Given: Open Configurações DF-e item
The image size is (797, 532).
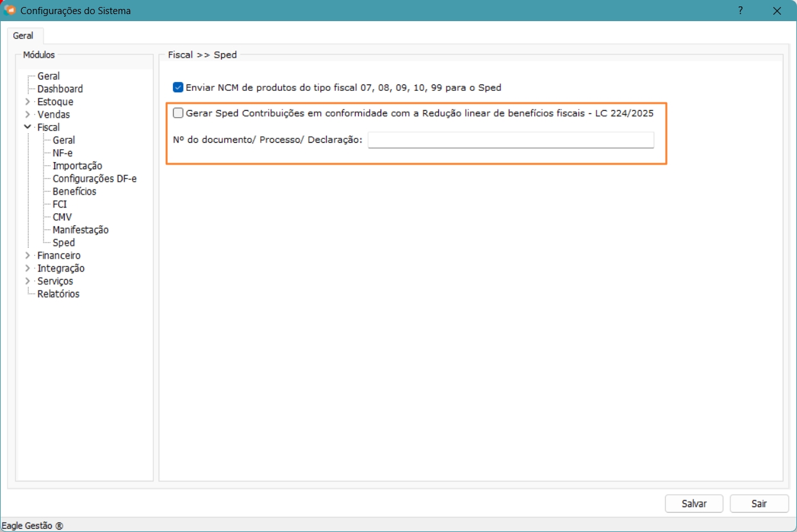Looking at the screenshot, I should coord(95,179).
